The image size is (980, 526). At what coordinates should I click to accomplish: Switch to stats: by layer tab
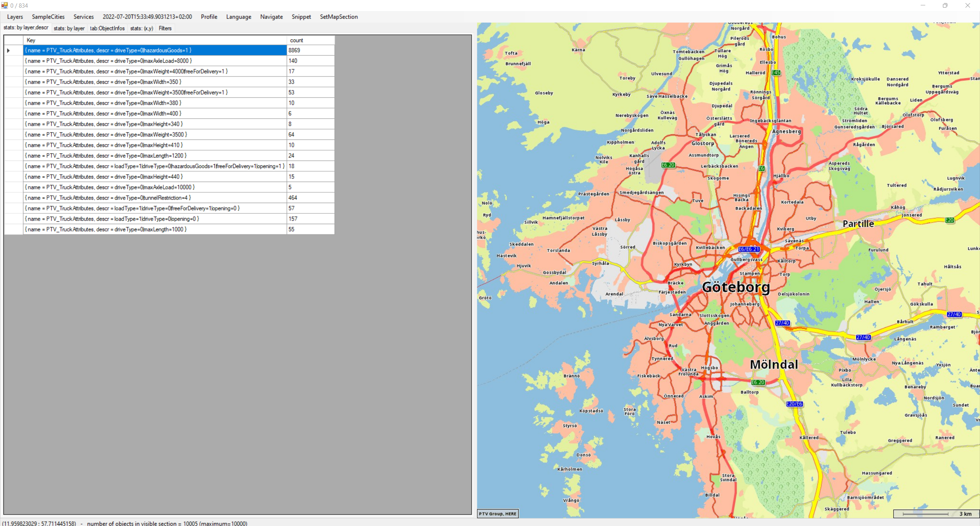(x=69, y=28)
